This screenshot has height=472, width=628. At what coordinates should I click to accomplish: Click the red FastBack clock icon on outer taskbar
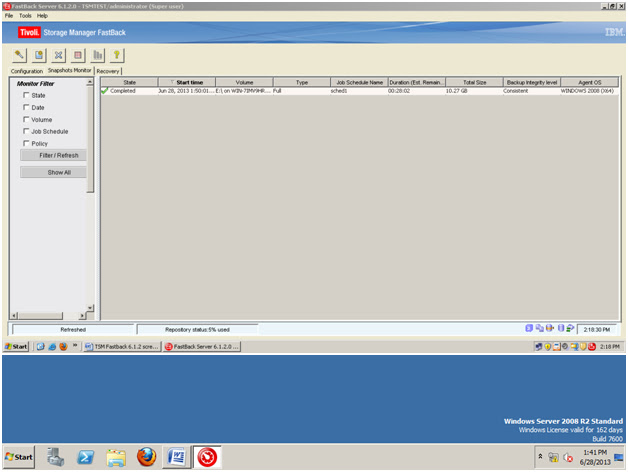tap(207, 457)
